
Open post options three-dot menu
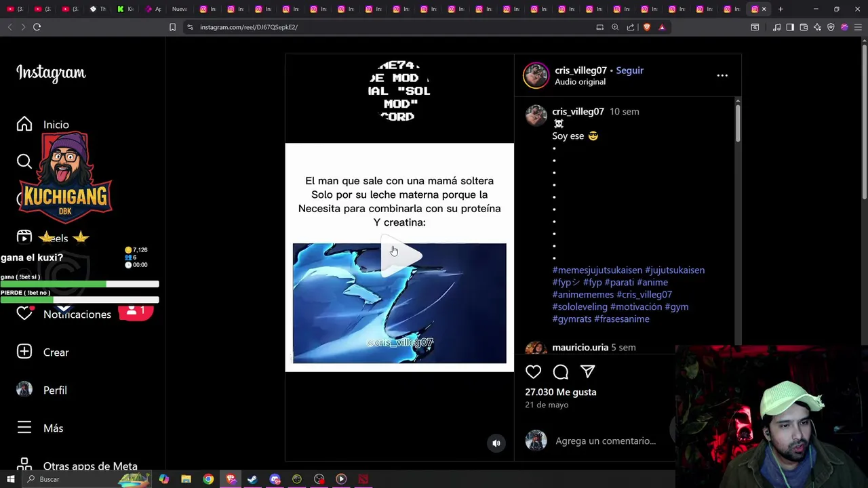722,75
